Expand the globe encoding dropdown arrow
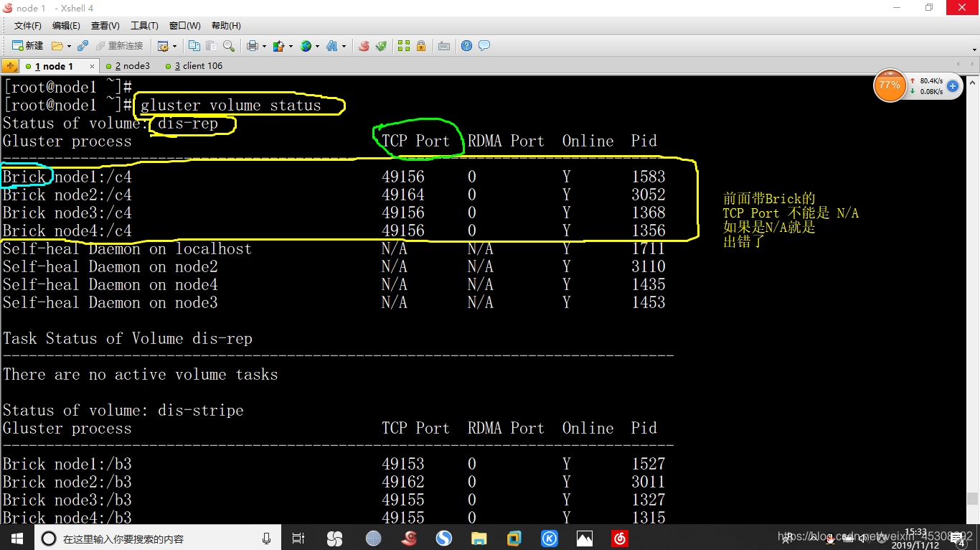Image resolution: width=980 pixels, height=550 pixels. click(317, 46)
